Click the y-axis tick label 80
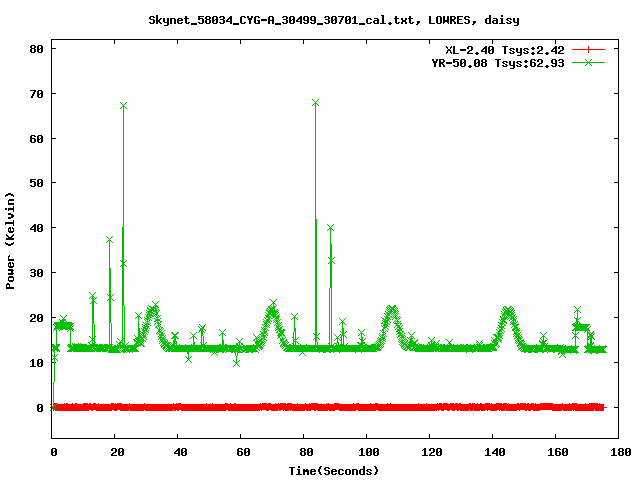The width and height of the screenshot is (640, 480). click(36, 49)
